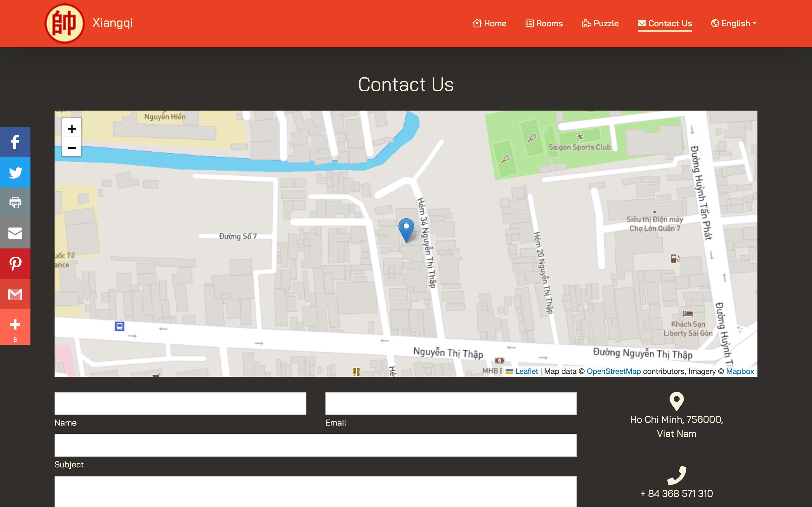Zoom in on the map
812x507 pixels.
pos(72,129)
